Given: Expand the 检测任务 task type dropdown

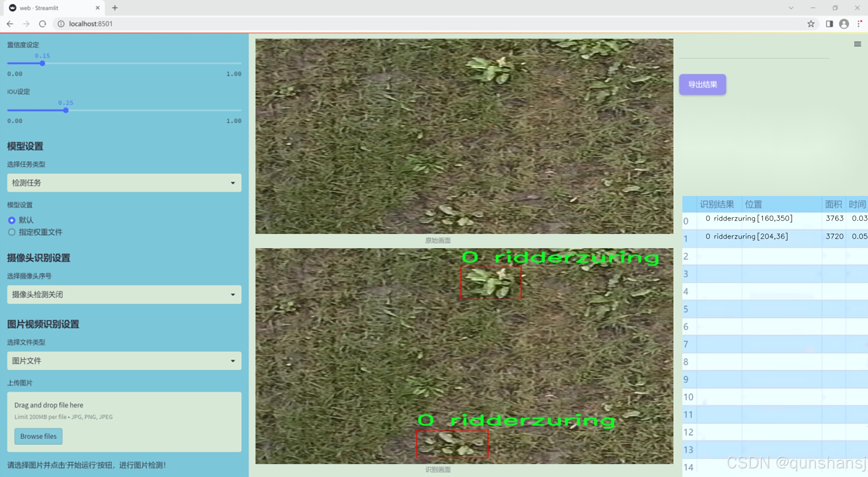Looking at the screenshot, I should pyautogui.click(x=124, y=183).
